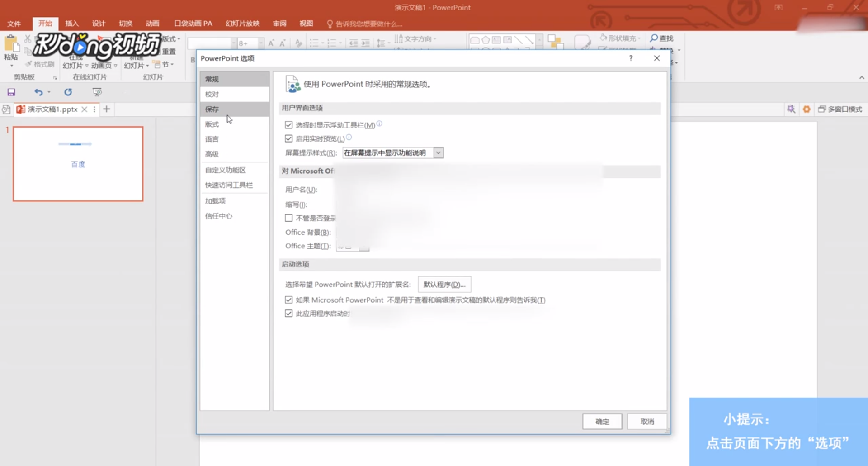Click the 默认程序(D)... button

point(444,285)
